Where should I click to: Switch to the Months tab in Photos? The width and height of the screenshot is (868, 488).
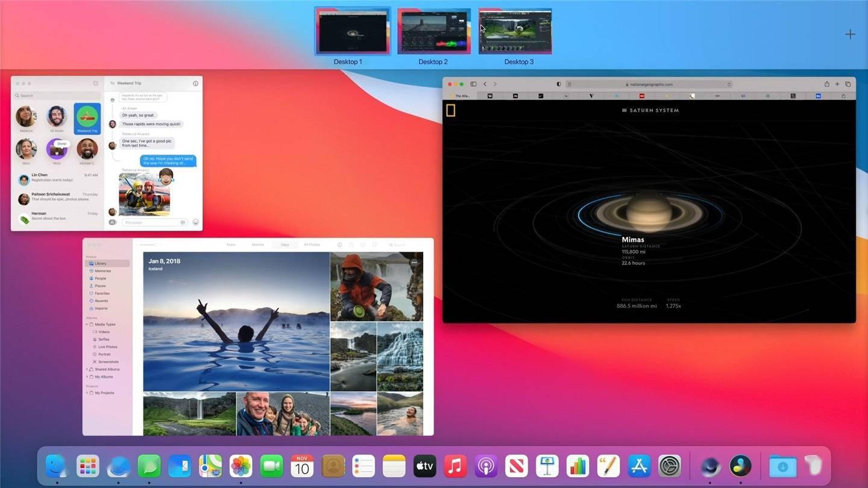click(x=258, y=245)
